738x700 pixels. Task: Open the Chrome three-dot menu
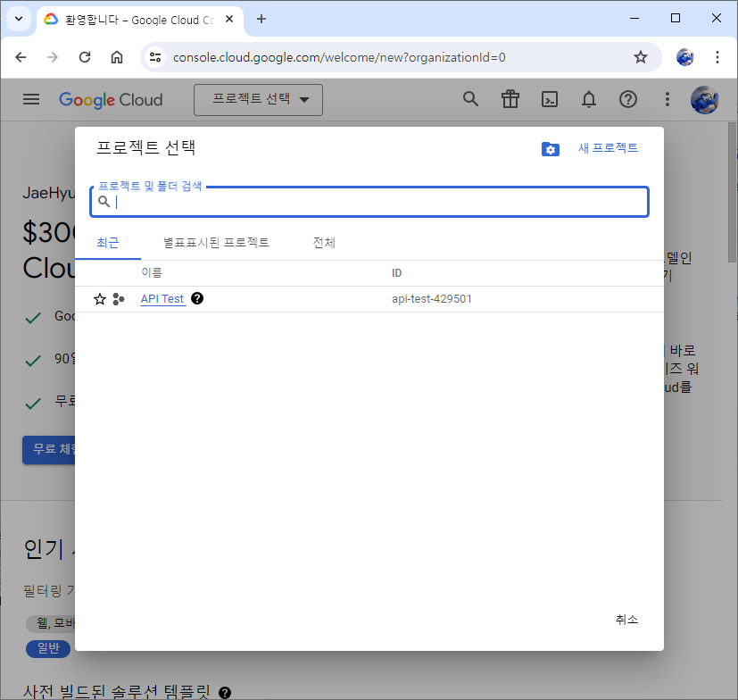tap(717, 57)
